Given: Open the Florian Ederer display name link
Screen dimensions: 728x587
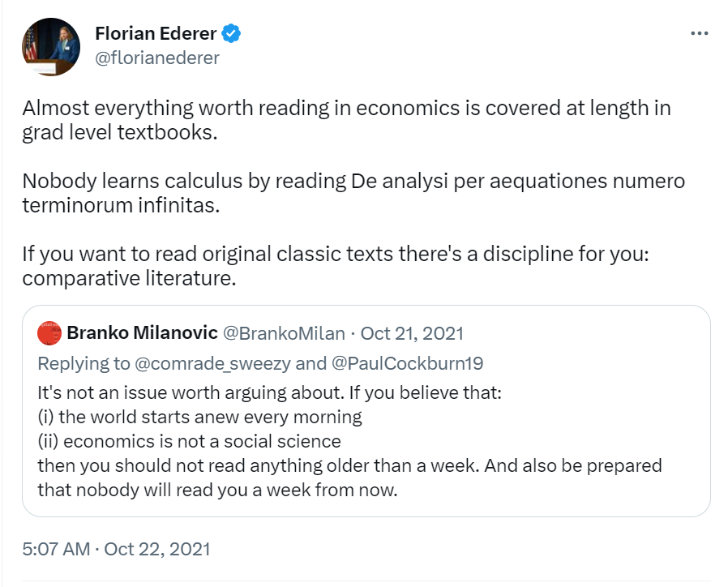Looking at the screenshot, I should [156, 34].
